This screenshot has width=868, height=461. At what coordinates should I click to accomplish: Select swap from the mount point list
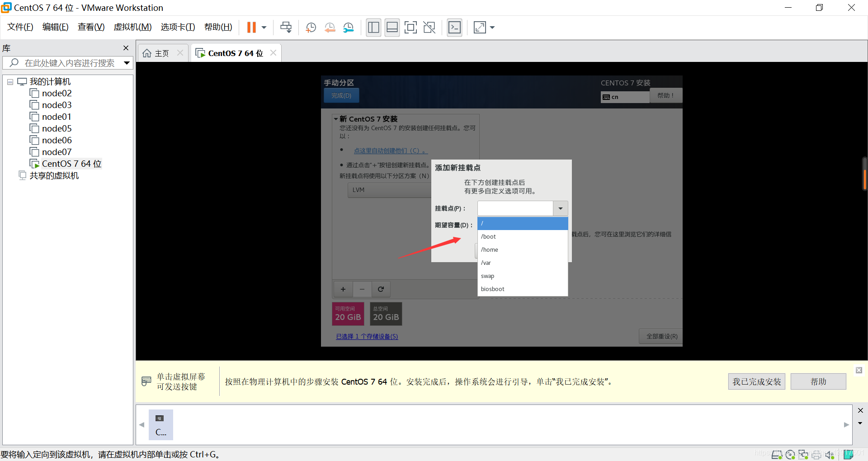pos(523,276)
